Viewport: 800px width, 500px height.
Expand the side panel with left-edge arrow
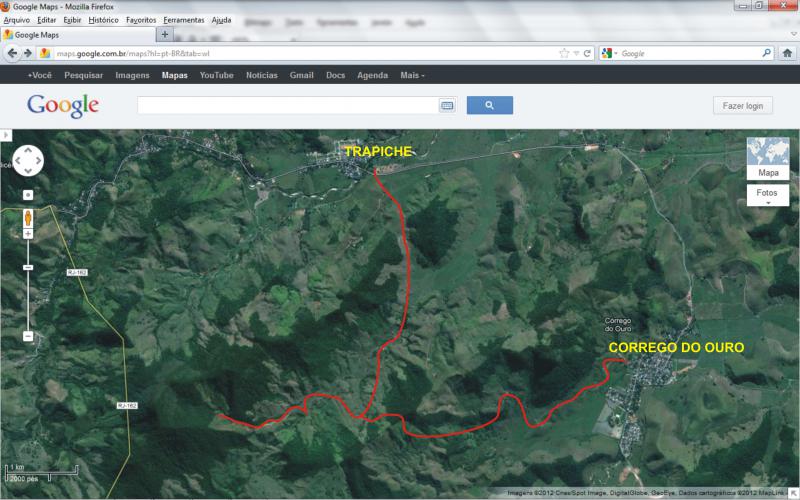(6, 135)
